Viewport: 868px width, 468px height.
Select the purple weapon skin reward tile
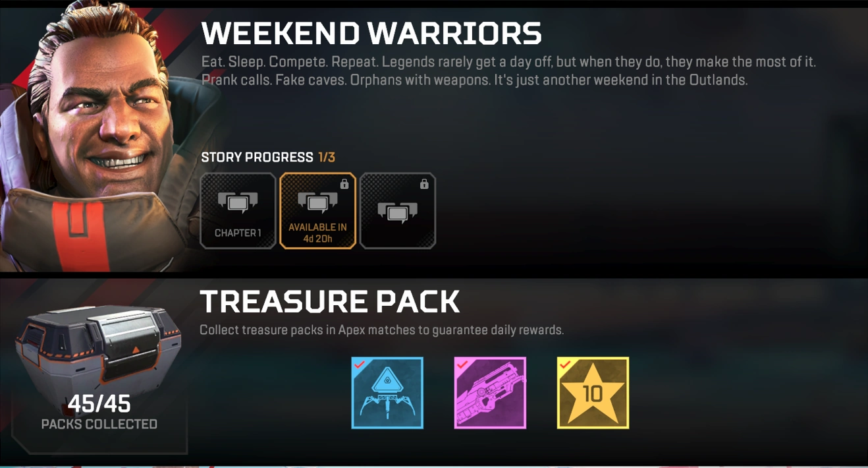(490, 393)
